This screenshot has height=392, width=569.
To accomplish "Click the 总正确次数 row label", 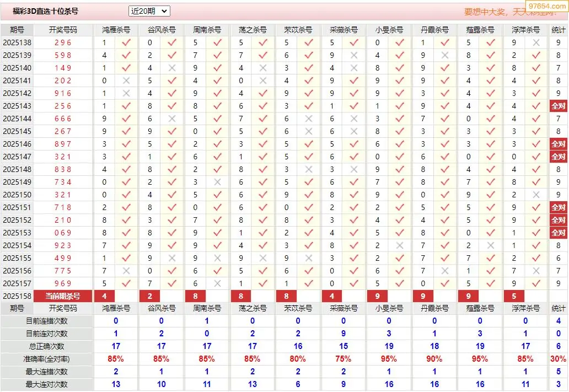I will click(47, 346).
